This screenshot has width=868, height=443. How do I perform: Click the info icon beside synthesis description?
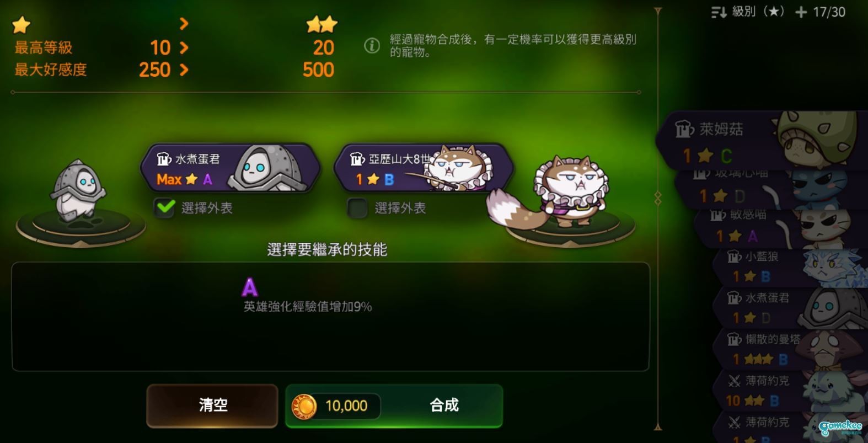pos(372,46)
